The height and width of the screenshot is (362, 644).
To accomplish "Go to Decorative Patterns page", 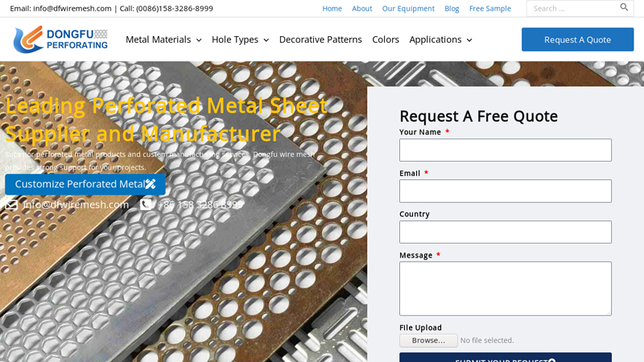I will (x=320, y=39).
